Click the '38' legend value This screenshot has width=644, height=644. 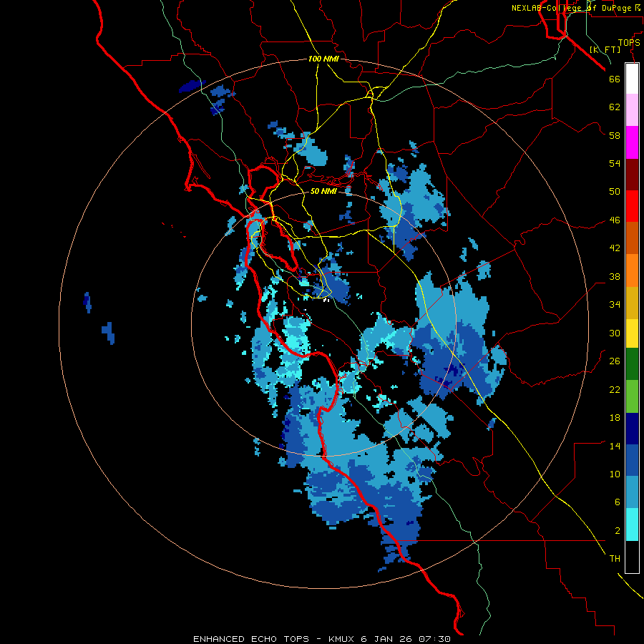pyautogui.click(x=615, y=276)
